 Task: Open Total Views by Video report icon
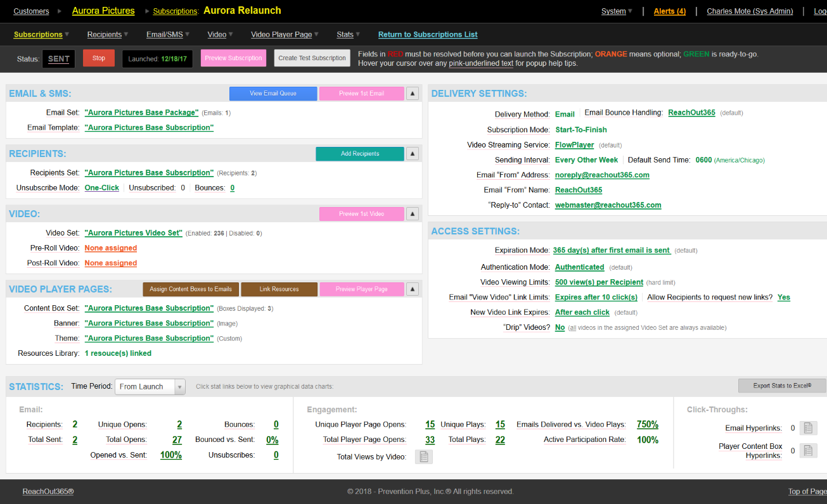pos(423,457)
